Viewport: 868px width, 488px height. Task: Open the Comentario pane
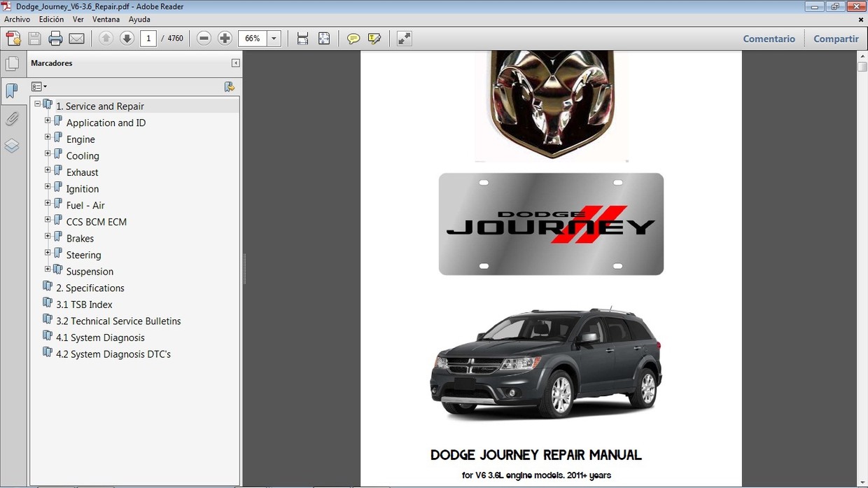[x=769, y=39]
